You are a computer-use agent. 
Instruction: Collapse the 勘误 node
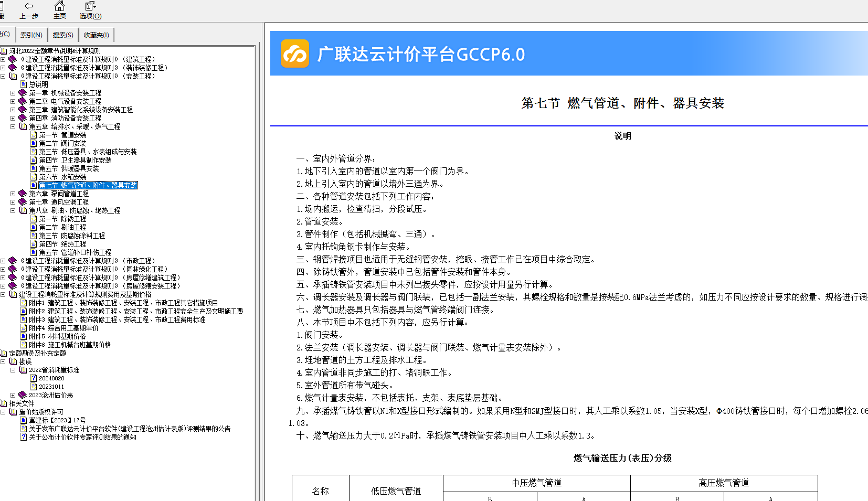(x=3, y=361)
